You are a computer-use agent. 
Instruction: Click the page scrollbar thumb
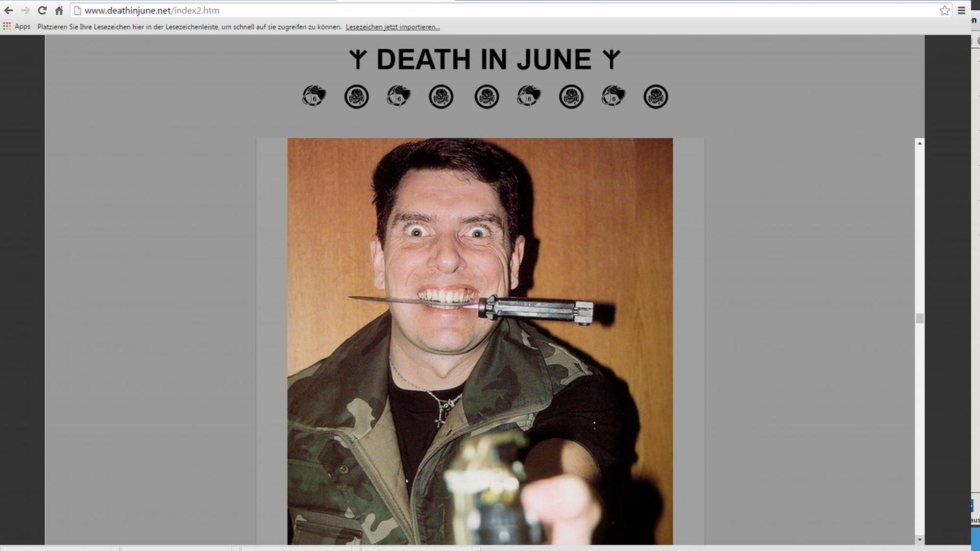920,318
